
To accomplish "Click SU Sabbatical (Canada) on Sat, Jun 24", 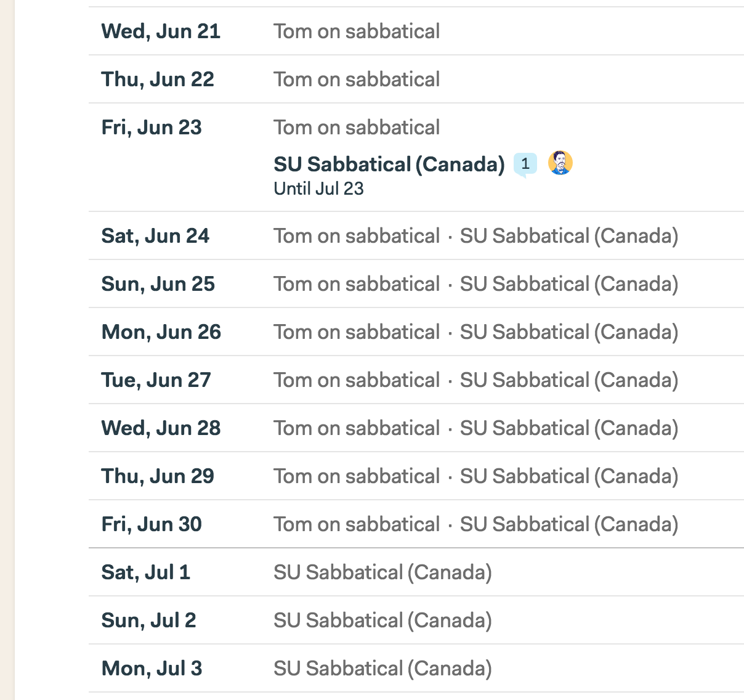I will point(569,236).
